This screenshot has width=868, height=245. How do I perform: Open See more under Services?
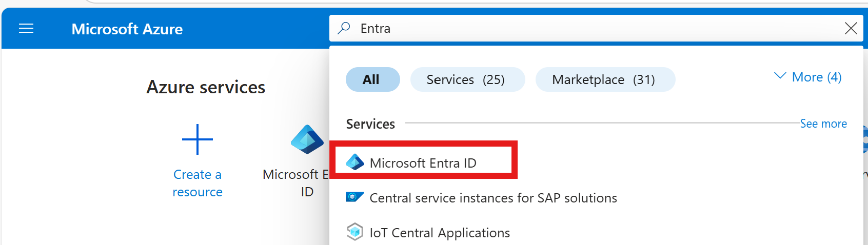pos(823,124)
